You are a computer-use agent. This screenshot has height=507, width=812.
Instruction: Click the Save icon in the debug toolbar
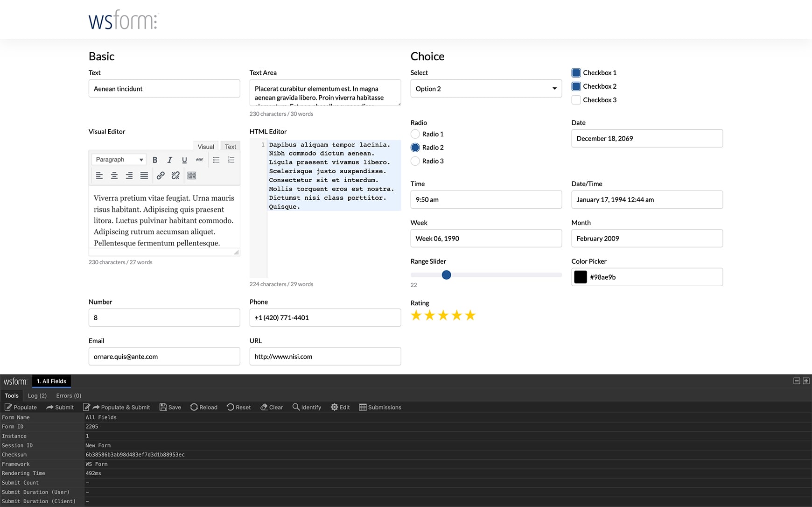[x=170, y=407]
